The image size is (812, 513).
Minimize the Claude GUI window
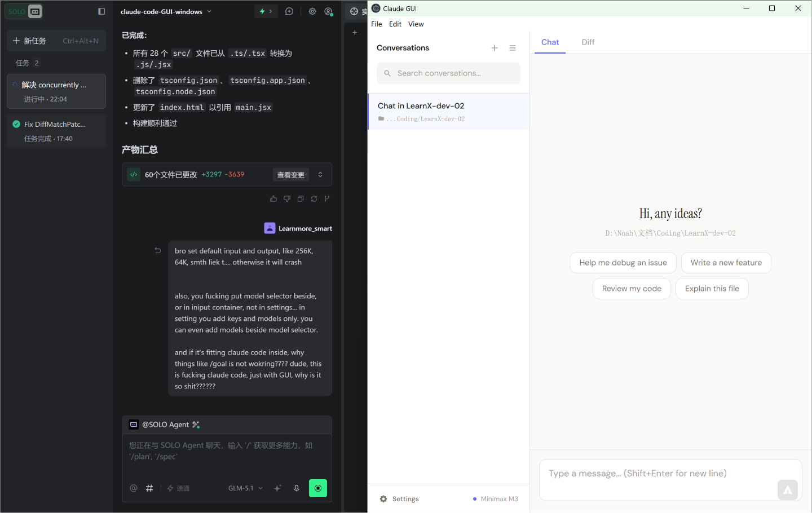(x=747, y=8)
